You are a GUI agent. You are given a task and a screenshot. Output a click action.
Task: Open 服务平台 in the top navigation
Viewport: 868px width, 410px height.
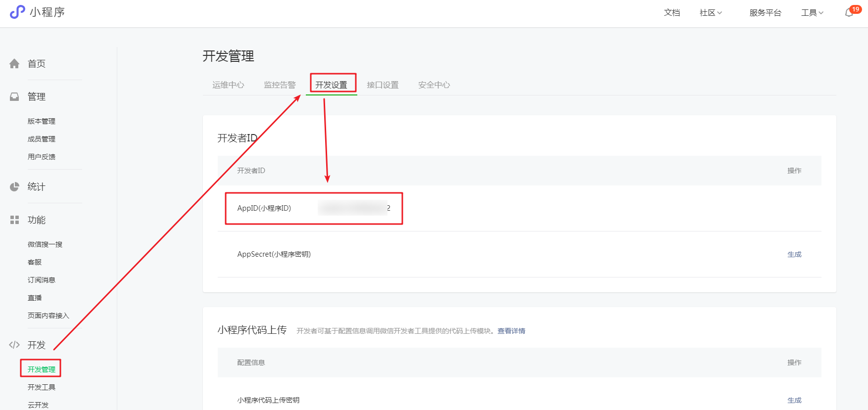point(765,13)
